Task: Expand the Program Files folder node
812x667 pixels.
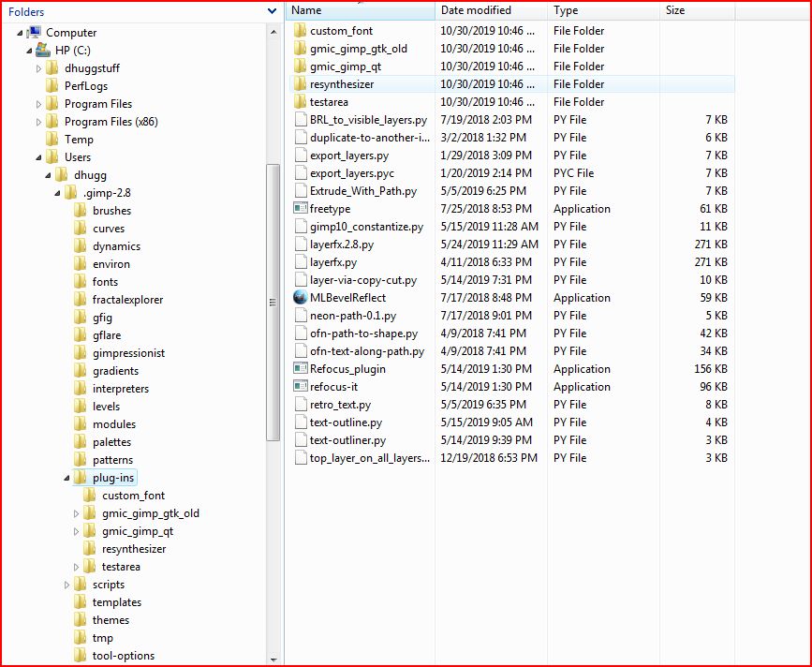Action: (x=38, y=104)
